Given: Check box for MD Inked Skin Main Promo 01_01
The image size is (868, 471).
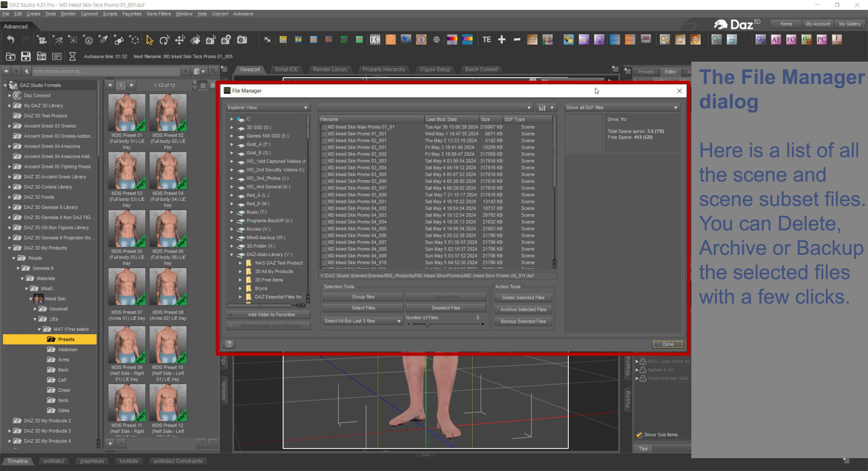Looking at the screenshot, I should [x=323, y=127].
